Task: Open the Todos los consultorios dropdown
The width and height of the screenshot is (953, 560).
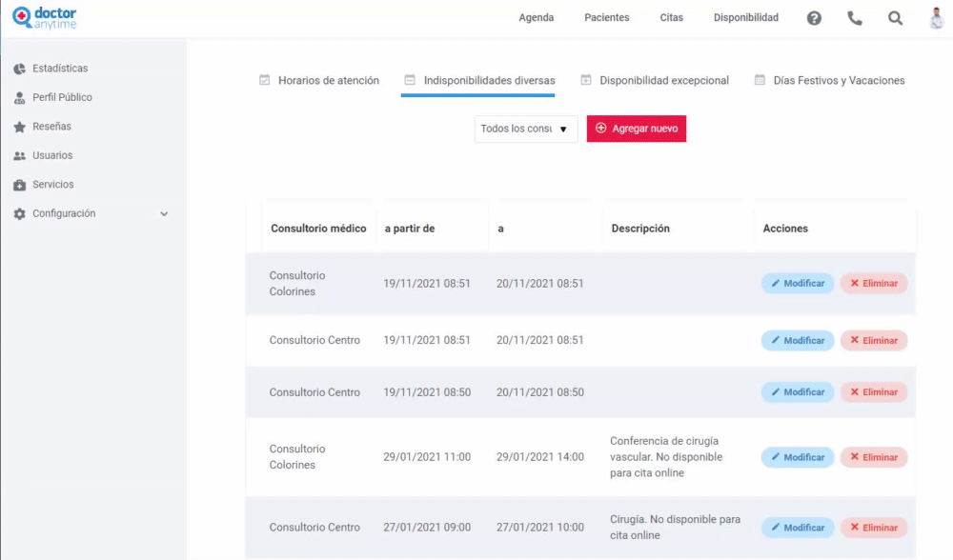Action: click(526, 129)
